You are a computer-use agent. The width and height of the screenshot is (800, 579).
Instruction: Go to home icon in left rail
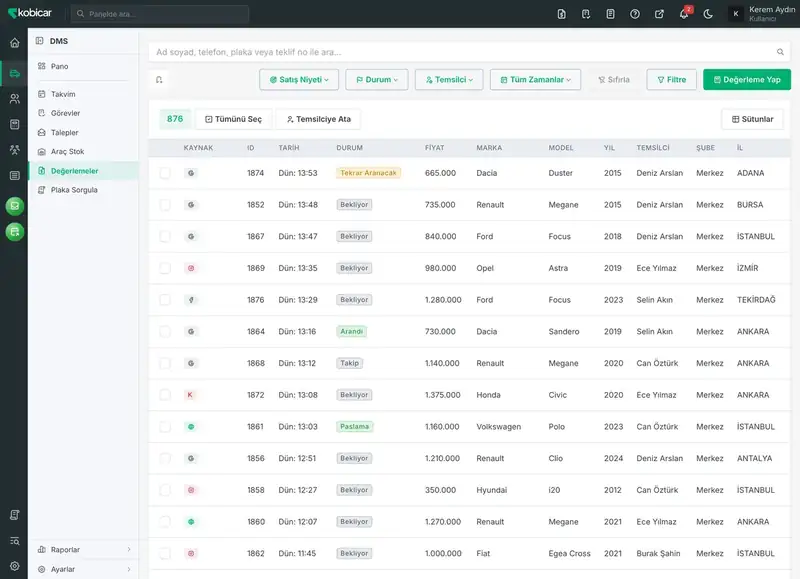coord(15,43)
